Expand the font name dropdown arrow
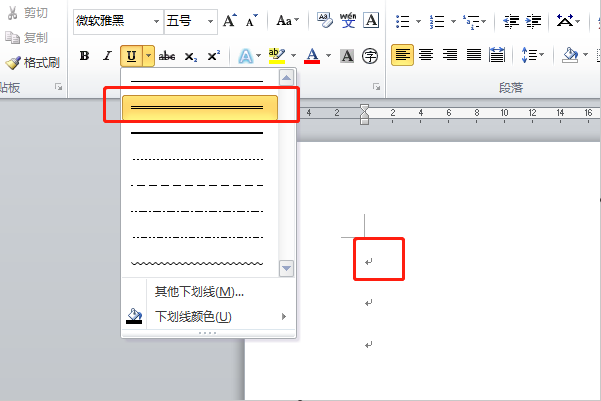 [156, 21]
